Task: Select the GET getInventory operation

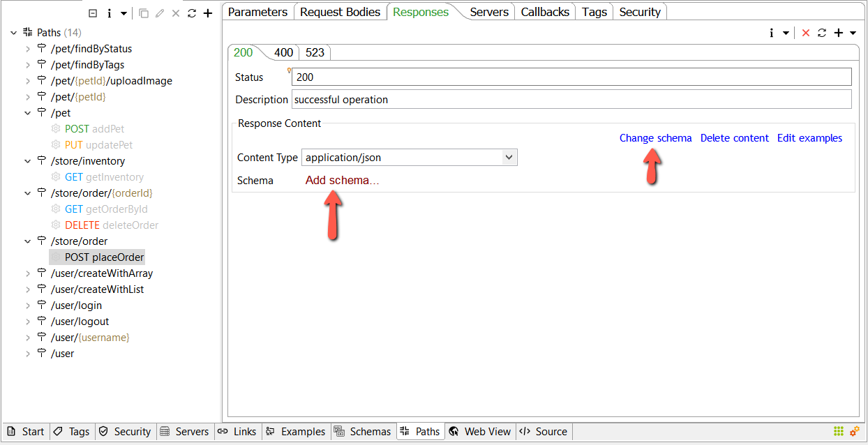Action: point(104,177)
